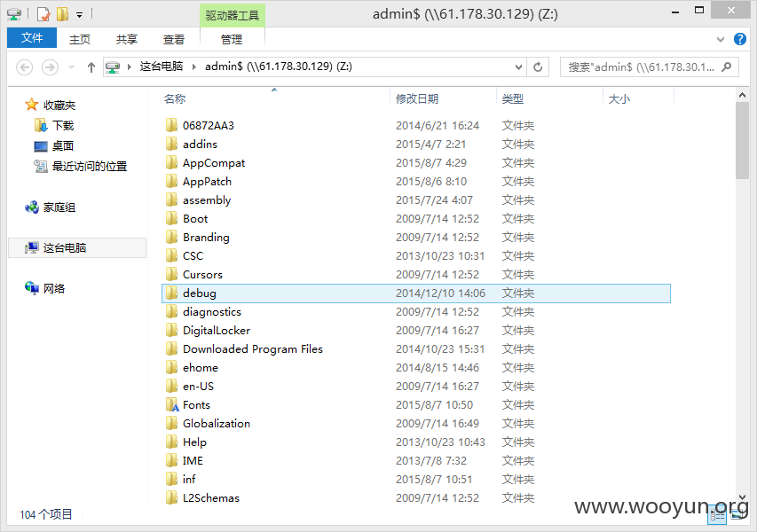Switch to the 主页 ribbon tab

click(80, 39)
